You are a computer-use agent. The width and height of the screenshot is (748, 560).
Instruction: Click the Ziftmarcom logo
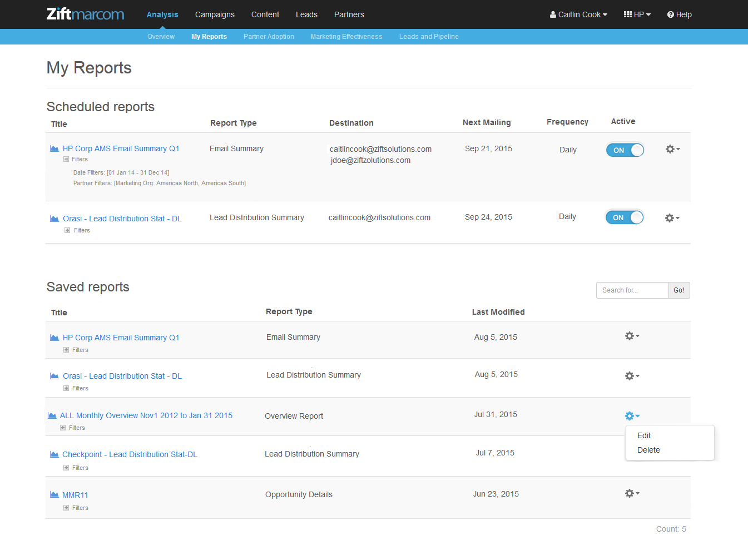pos(85,14)
